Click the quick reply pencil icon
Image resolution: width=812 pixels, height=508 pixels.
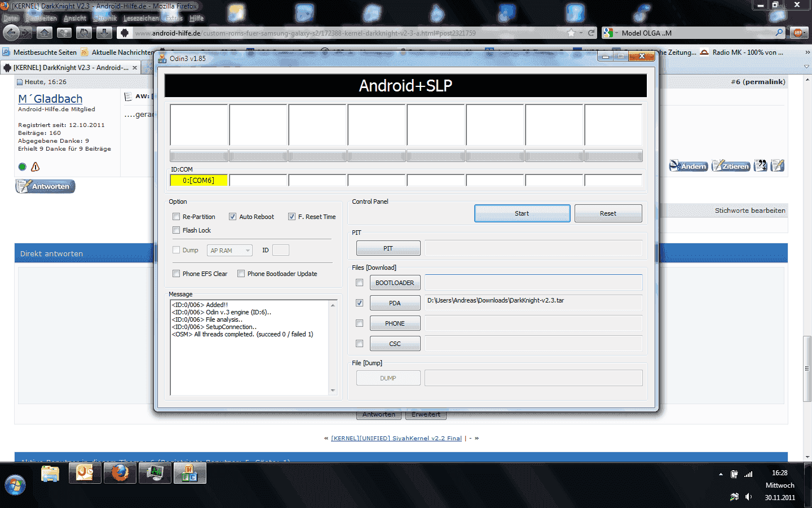click(x=778, y=166)
